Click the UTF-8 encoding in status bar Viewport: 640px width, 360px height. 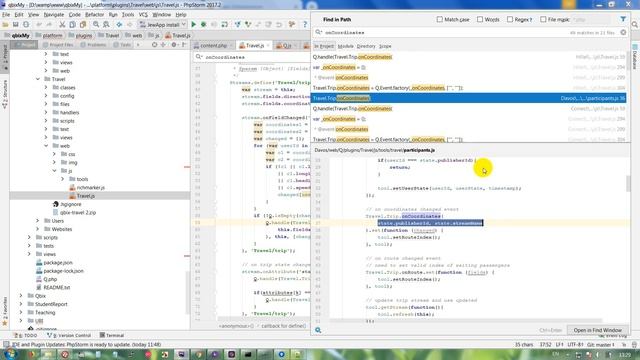pyautogui.click(x=576, y=344)
